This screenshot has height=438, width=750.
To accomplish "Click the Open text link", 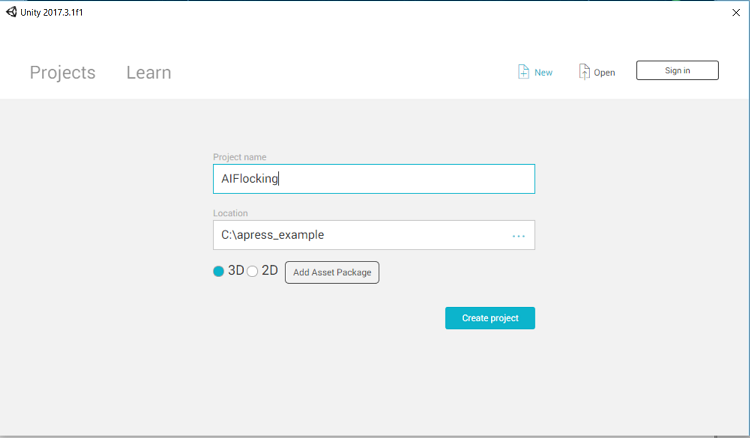I will [x=604, y=73].
